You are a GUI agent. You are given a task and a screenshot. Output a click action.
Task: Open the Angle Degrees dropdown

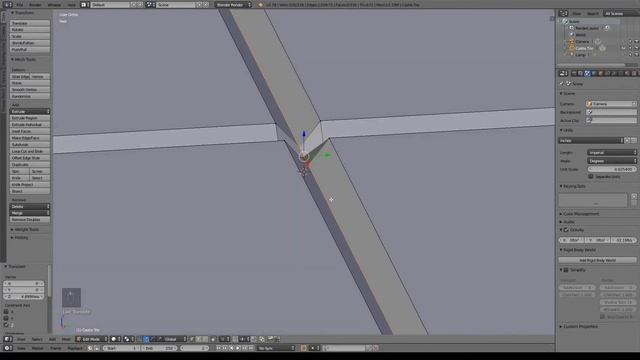click(612, 161)
